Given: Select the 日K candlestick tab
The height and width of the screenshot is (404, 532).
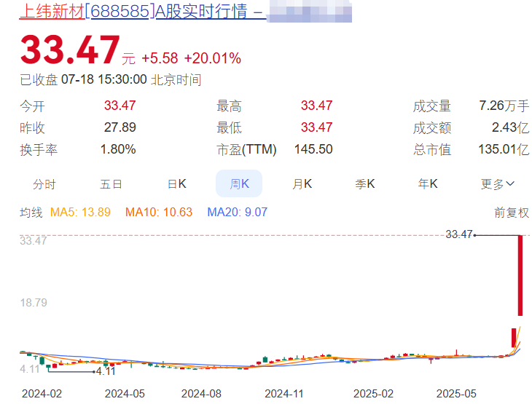Looking at the screenshot, I should [x=176, y=184].
